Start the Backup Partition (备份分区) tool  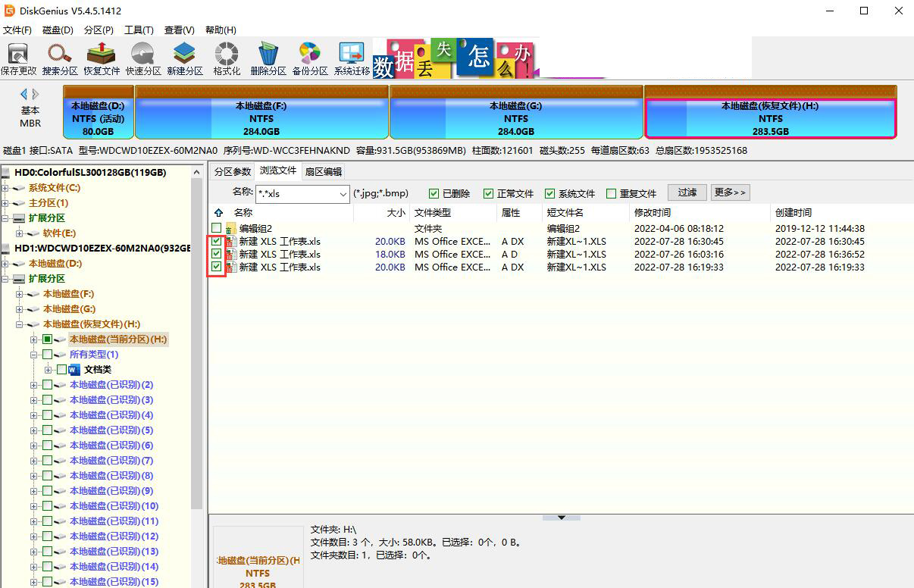[x=310, y=59]
